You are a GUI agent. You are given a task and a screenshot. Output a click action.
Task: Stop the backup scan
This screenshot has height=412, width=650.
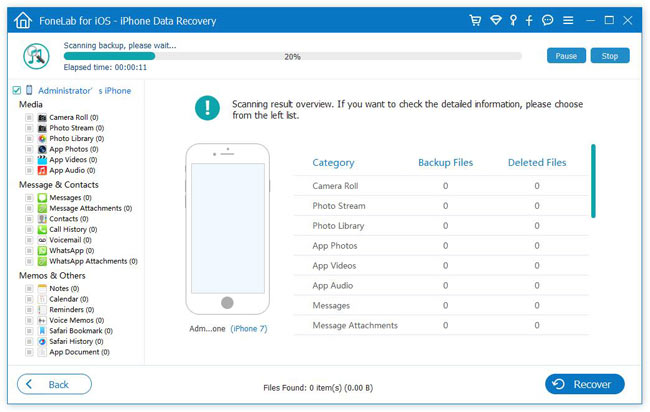coord(610,56)
